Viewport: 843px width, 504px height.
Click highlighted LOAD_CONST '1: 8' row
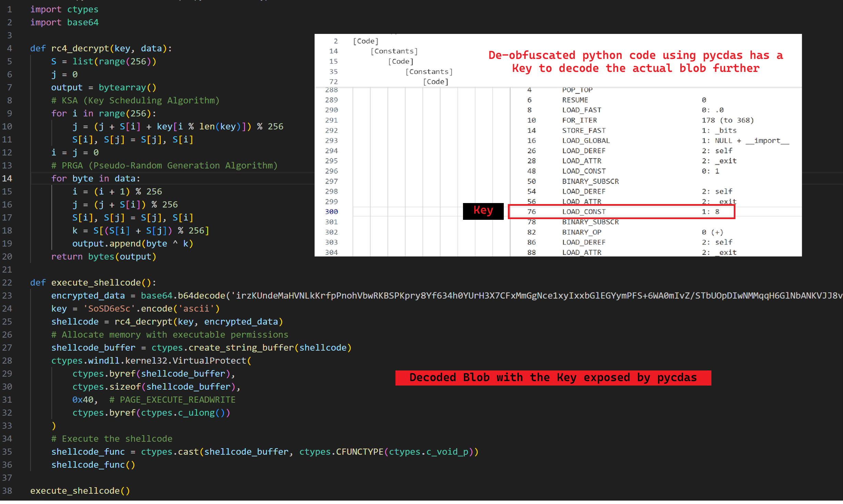(x=621, y=212)
